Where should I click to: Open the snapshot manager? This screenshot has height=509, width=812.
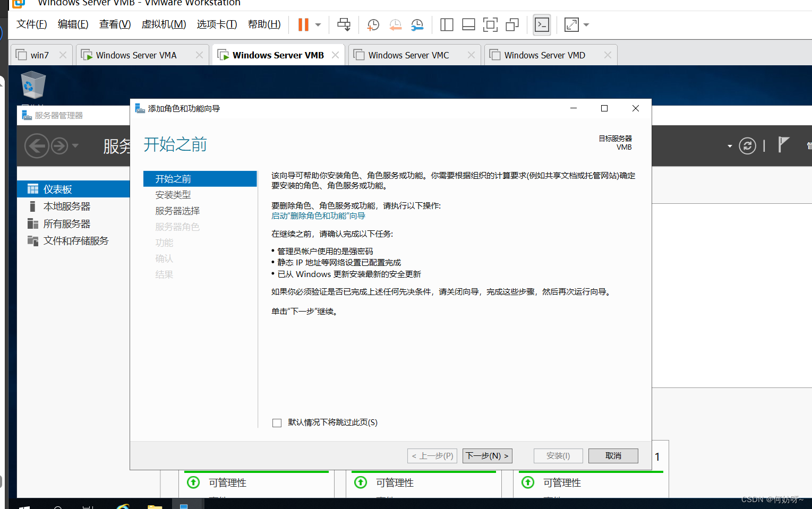pos(417,25)
